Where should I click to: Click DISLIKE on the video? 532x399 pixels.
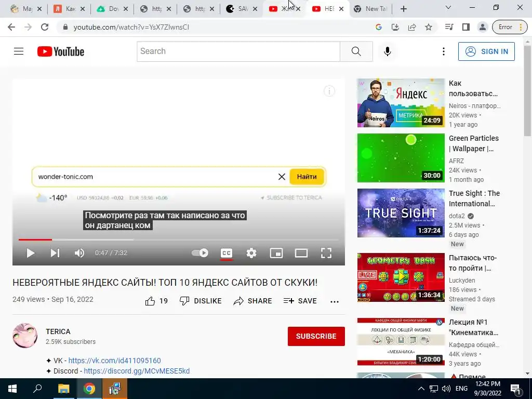[201, 301]
